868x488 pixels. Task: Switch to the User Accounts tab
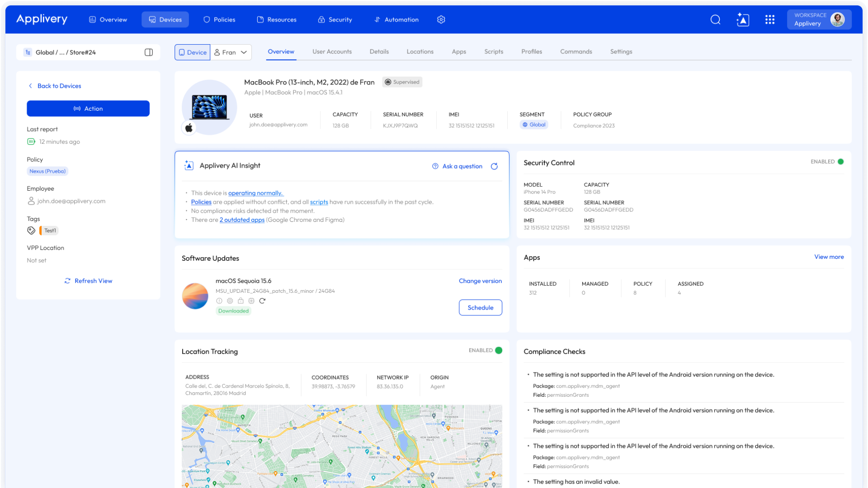click(332, 52)
